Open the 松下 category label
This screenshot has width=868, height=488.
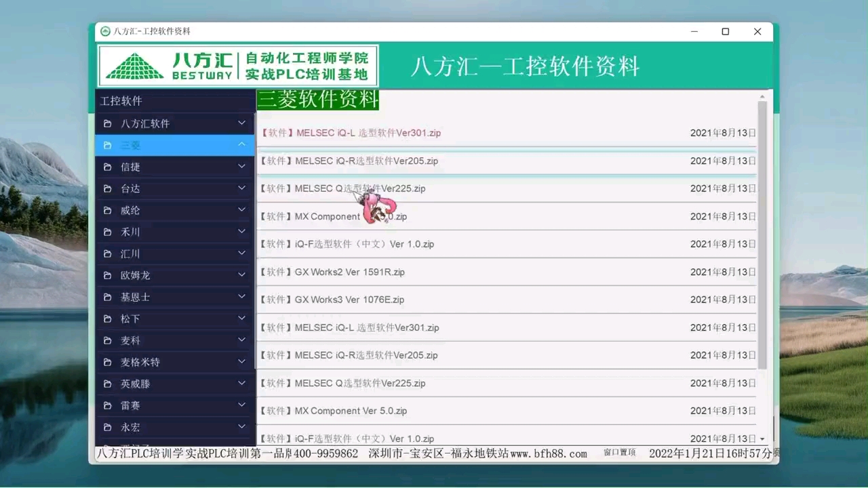pyautogui.click(x=130, y=319)
